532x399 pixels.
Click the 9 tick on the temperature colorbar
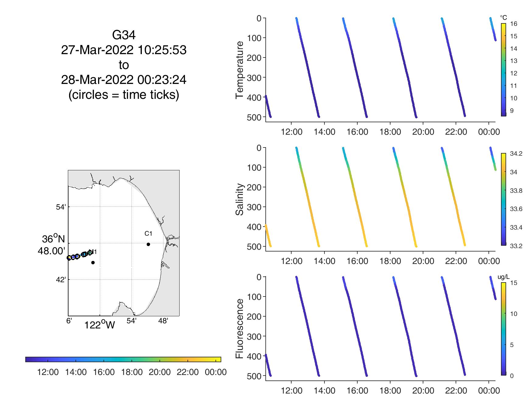tap(512, 111)
